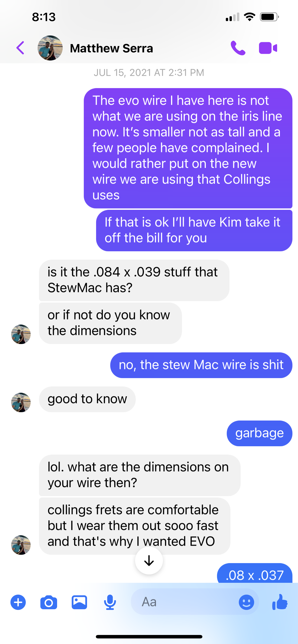298x644 pixels.
Task: Select the "garbage" message bubble
Action: pyautogui.click(x=259, y=433)
